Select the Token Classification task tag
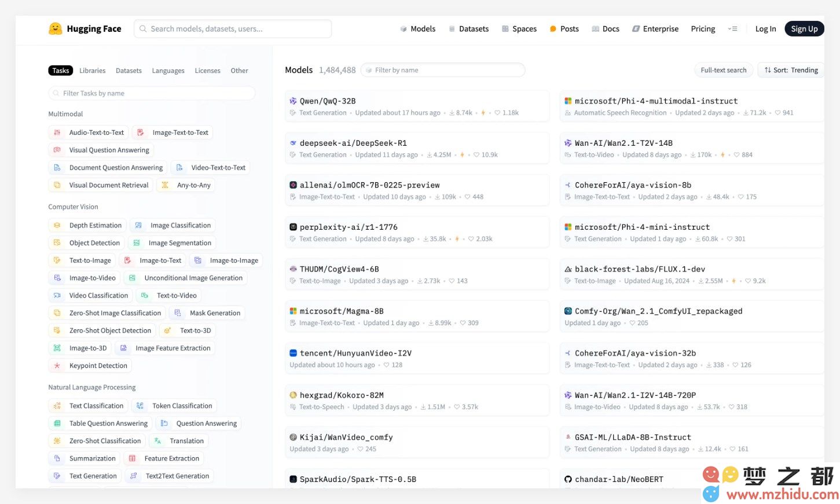The height and width of the screenshot is (504, 840). tap(174, 406)
